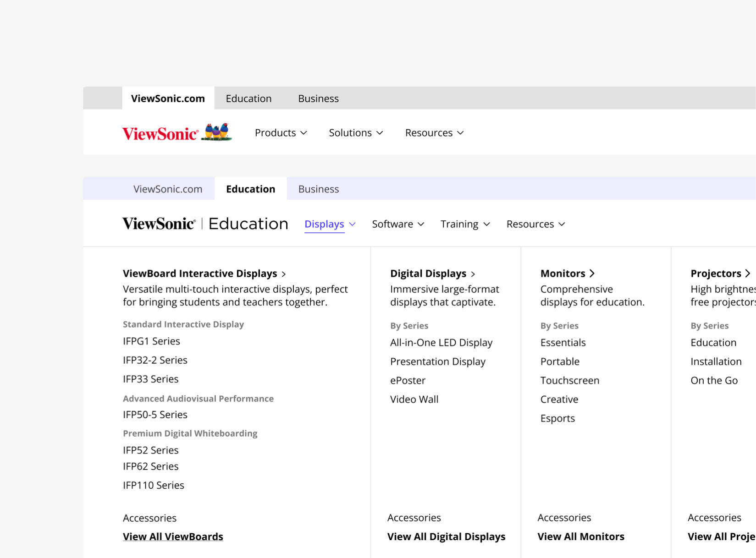Click the ViewSonic birds logo
Image resolution: width=756 pixels, height=558 pixels.
point(177,132)
